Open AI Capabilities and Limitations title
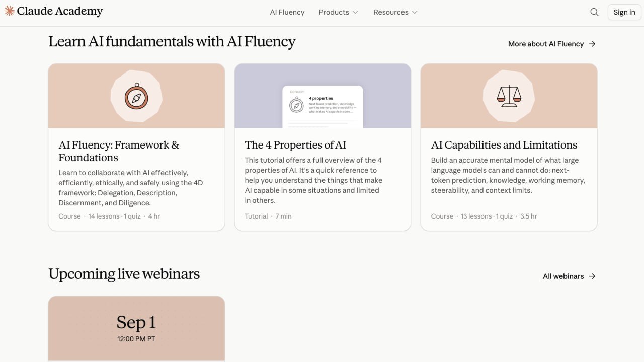The image size is (644, 362). [504, 145]
